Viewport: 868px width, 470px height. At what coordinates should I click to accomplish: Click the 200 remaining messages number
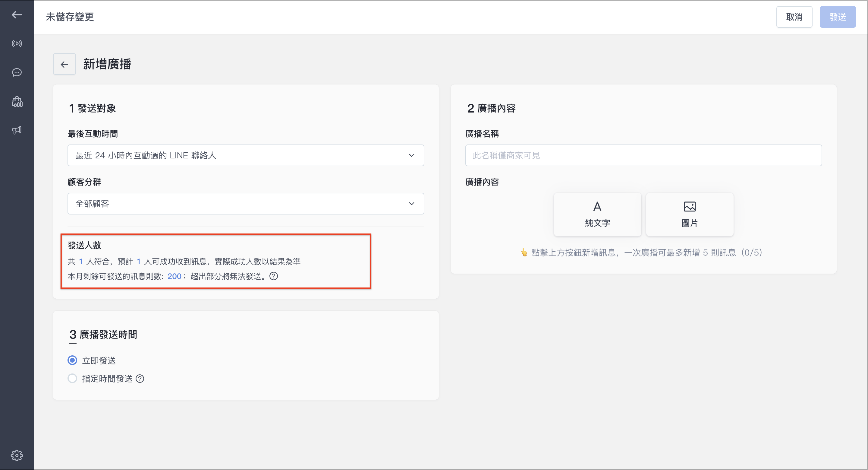[174, 276]
